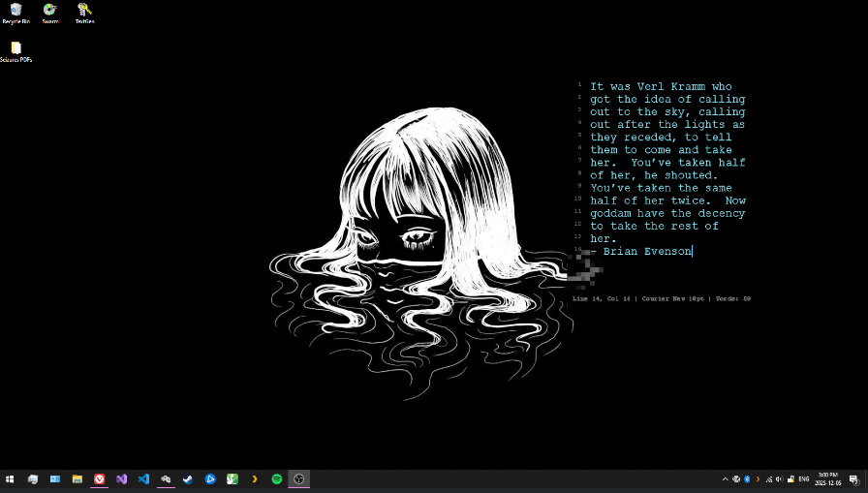The height and width of the screenshot is (493, 868).
Task: Open Steam from the taskbar
Action: pyautogui.click(x=188, y=479)
